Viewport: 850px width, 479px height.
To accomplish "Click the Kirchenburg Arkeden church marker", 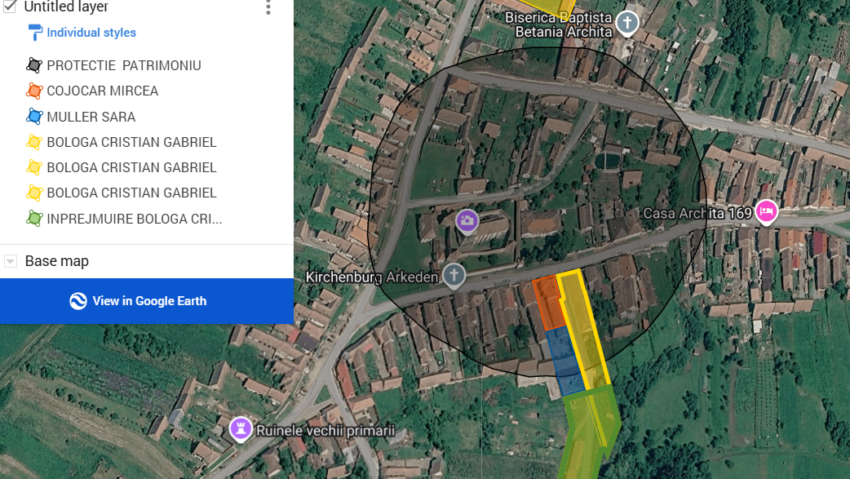I will (454, 276).
